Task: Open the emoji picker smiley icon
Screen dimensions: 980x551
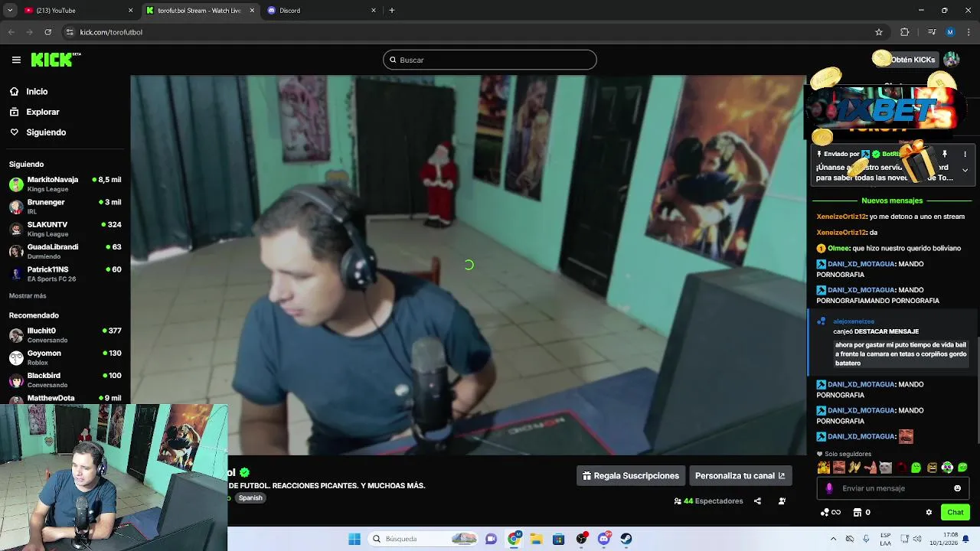Action: pyautogui.click(x=957, y=488)
